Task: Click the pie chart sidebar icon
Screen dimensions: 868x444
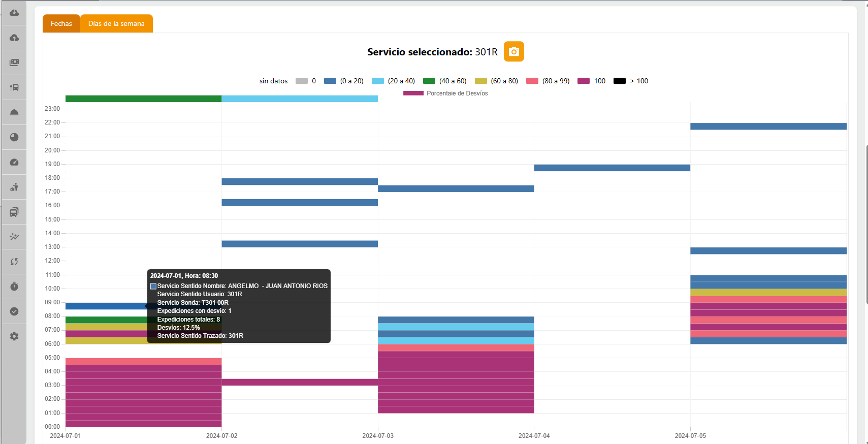Action: tap(14, 137)
